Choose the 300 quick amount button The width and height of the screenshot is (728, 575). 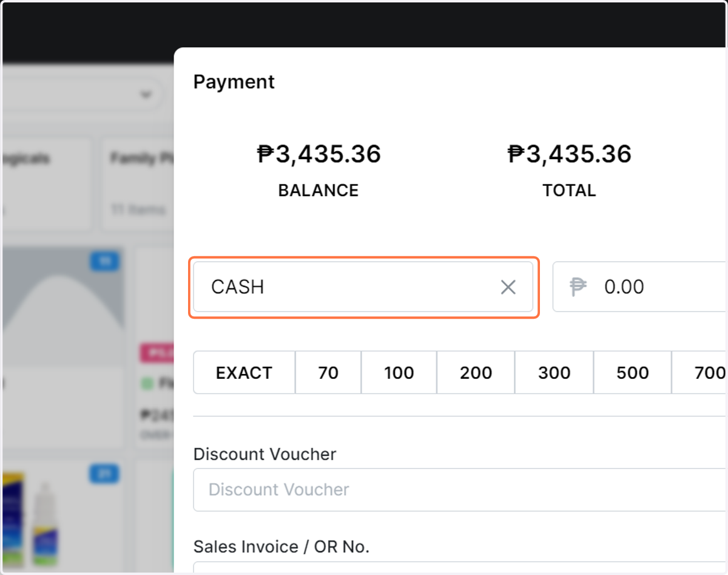point(554,372)
